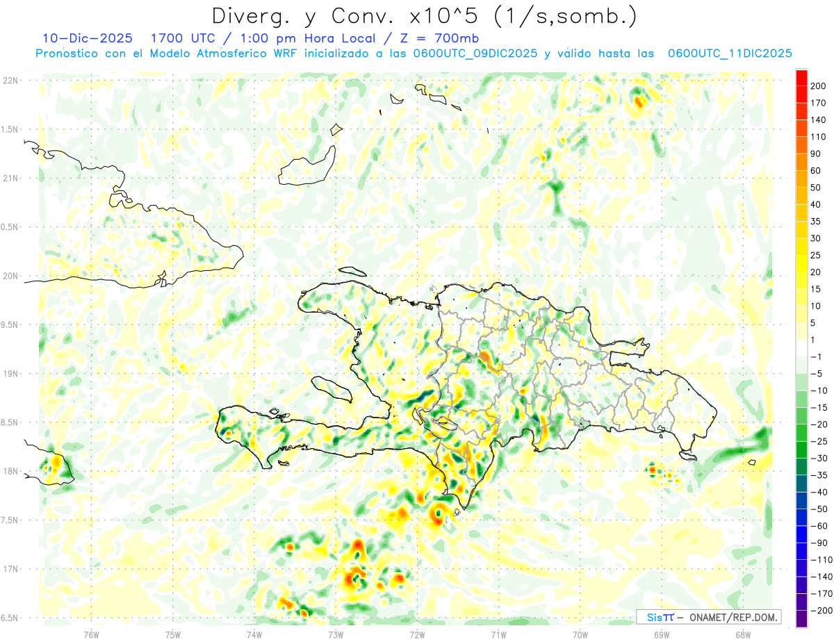Pick the purple swatch below the -200 label

(801, 619)
